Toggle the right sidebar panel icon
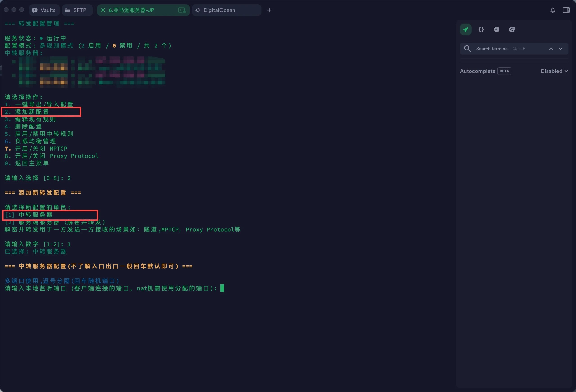The width and height of the screenshot is (576, 392). coord(566,10)
